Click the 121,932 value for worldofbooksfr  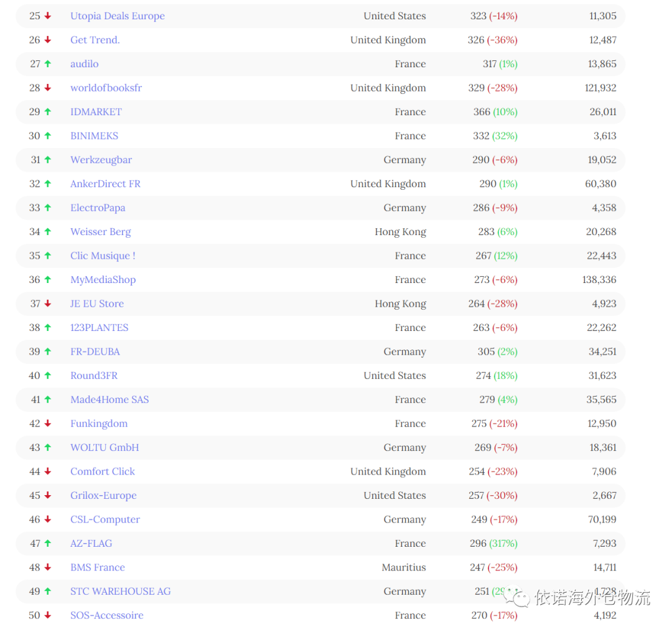pyautogui.click(x=600, y=88)
